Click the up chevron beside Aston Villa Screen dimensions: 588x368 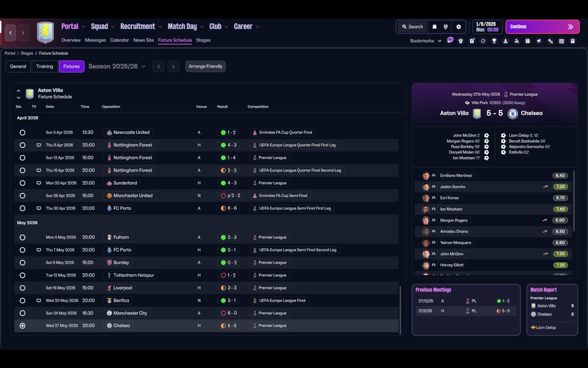coord(18,91)
